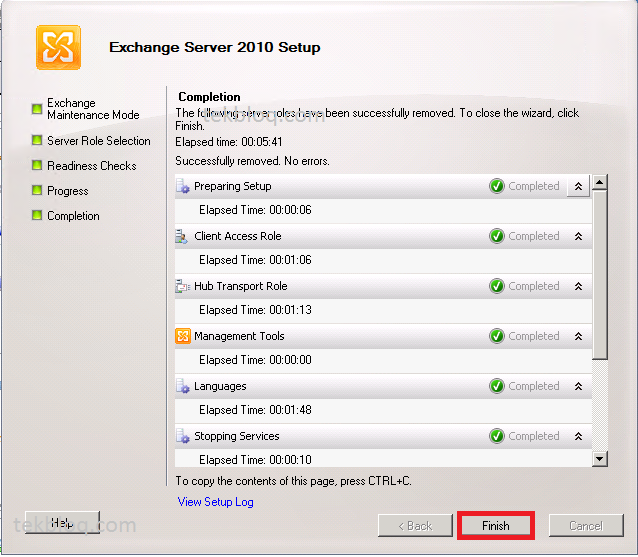
Task: Select Server Role Selection step
Action: point(99,141)
